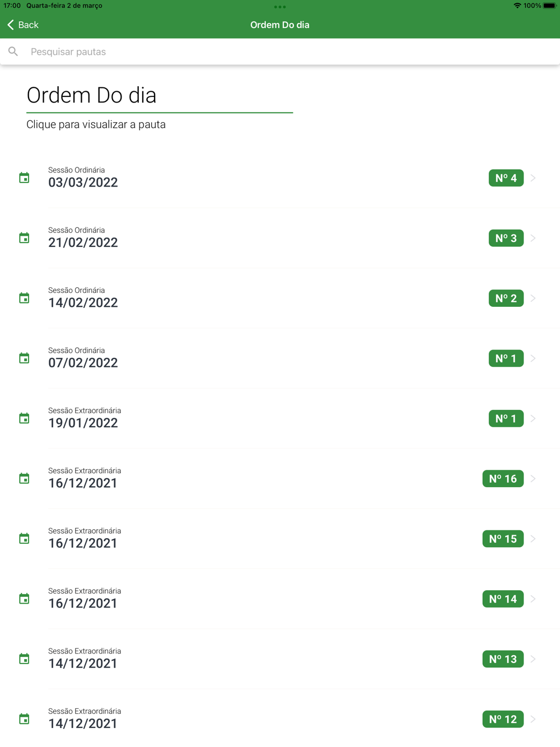Click calendar icon for 19/01/2022 session
This screenshot has width=560, height=747.
(24, 418)
